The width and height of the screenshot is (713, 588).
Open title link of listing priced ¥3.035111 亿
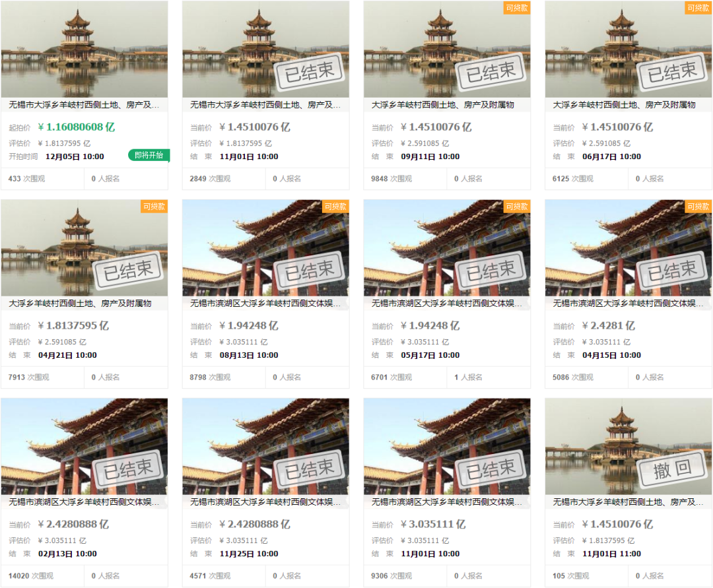pos(447,502)
